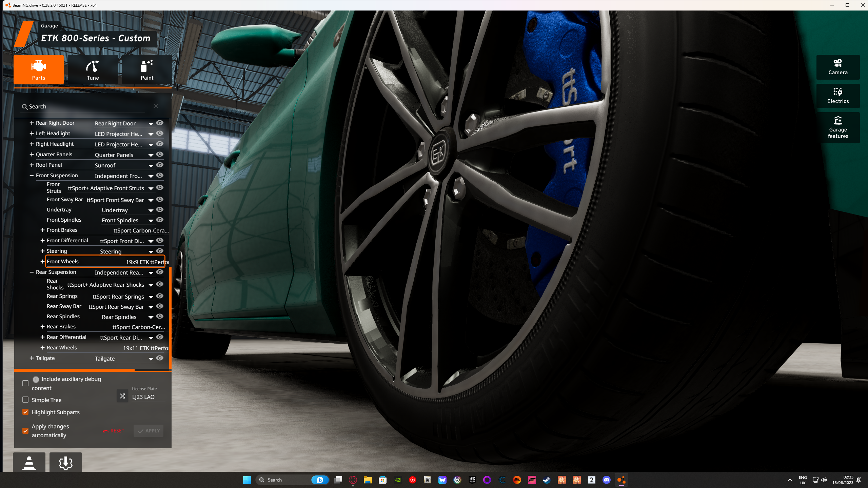Click the red RESET button
Image resolution: width=868 pixels, height=488 pixels.
click(x=114, y=431)
